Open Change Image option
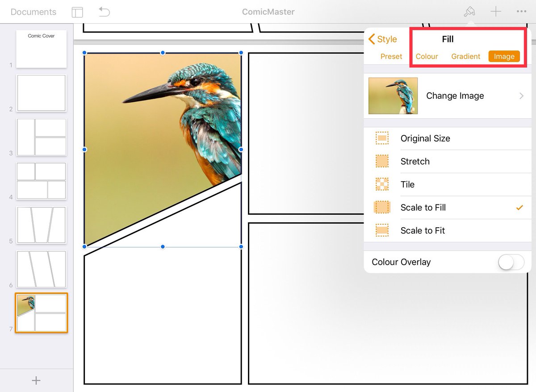 (x=448, y=96)
